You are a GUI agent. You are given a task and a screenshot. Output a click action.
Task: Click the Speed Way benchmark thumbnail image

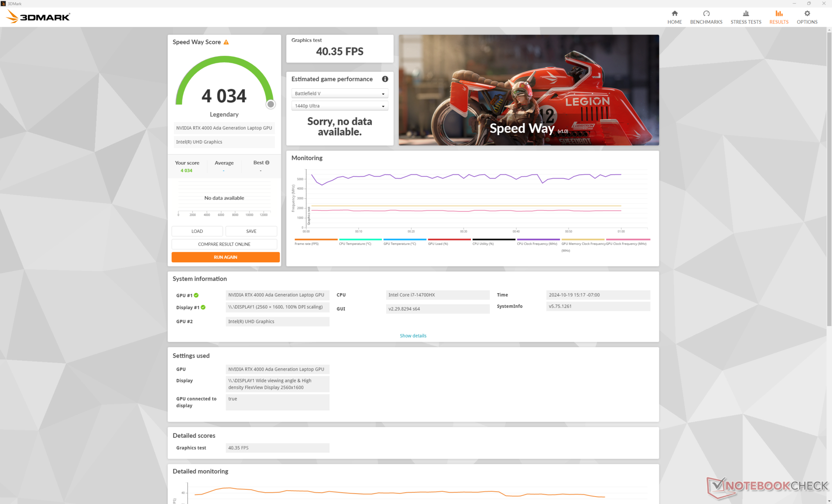(x=528, y=90)
